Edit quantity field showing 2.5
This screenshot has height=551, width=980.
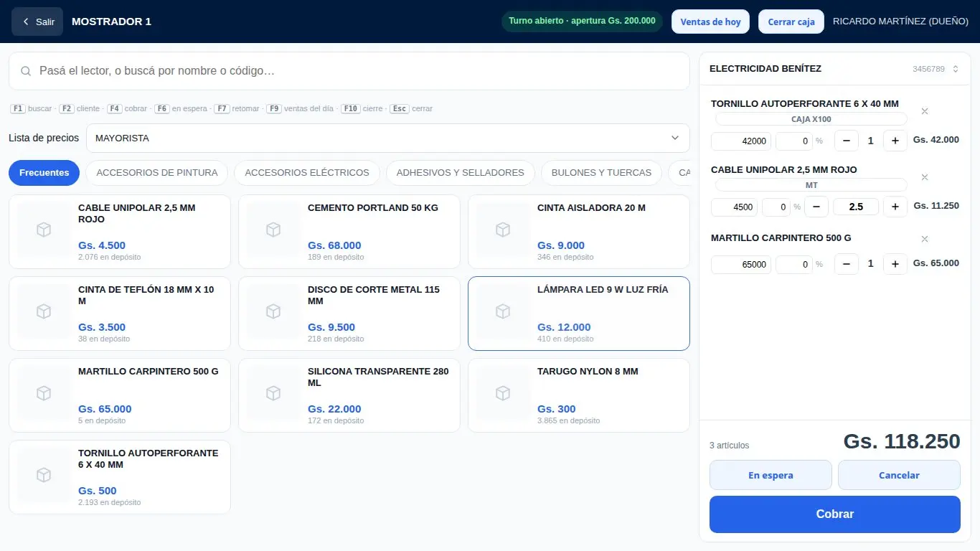856,207
